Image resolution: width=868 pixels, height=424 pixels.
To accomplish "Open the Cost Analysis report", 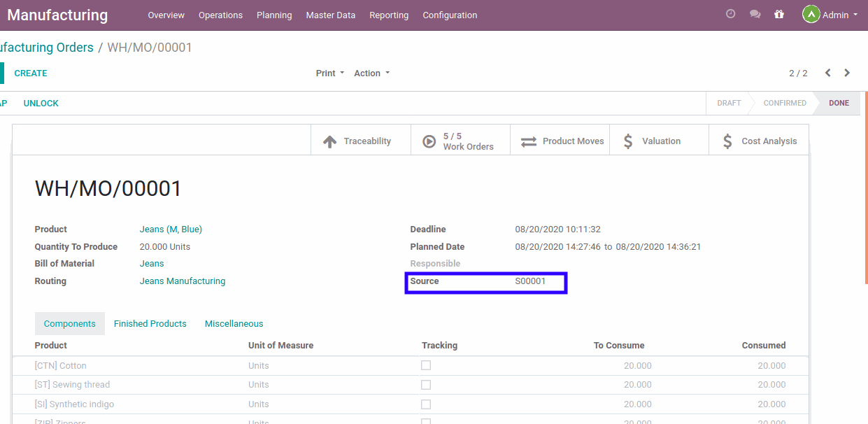I will point(759,140).
